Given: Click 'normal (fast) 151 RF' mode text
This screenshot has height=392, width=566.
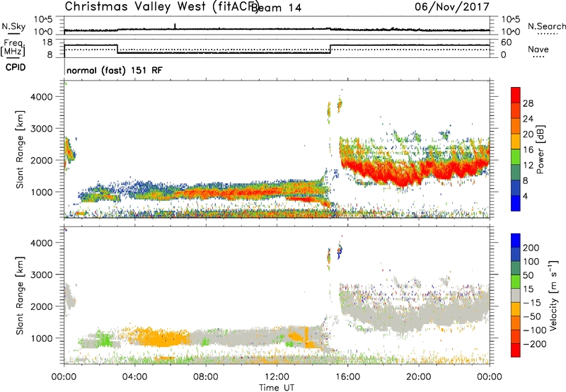Looking at the screenshot, I should click(115, 70).
